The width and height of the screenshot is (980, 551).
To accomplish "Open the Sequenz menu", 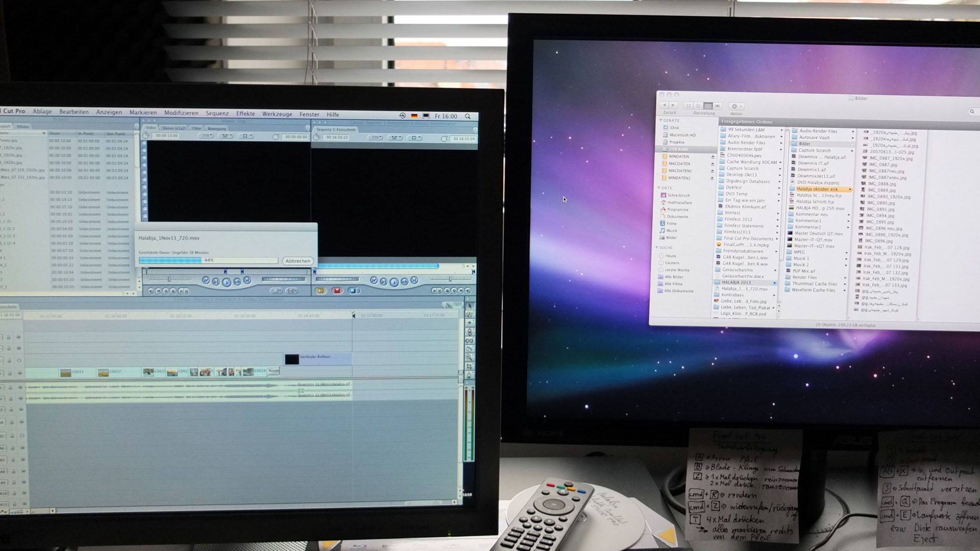I will point(217,113).
